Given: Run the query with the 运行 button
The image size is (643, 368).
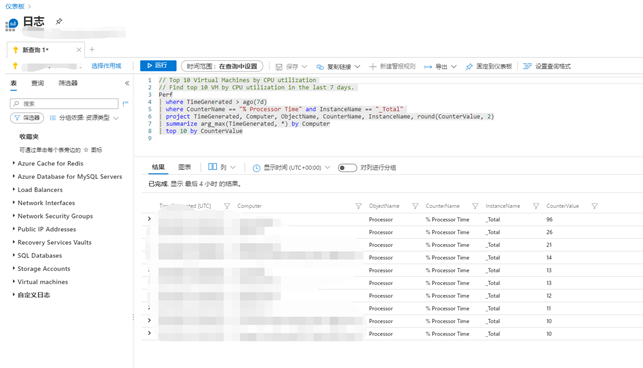Looking at the screenshot, I should point(158,65).
